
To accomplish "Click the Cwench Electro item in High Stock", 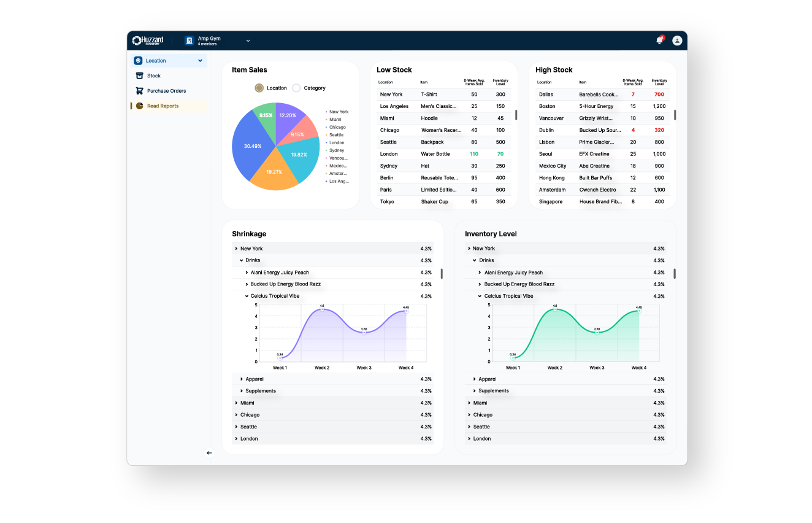I will (598, 190).
